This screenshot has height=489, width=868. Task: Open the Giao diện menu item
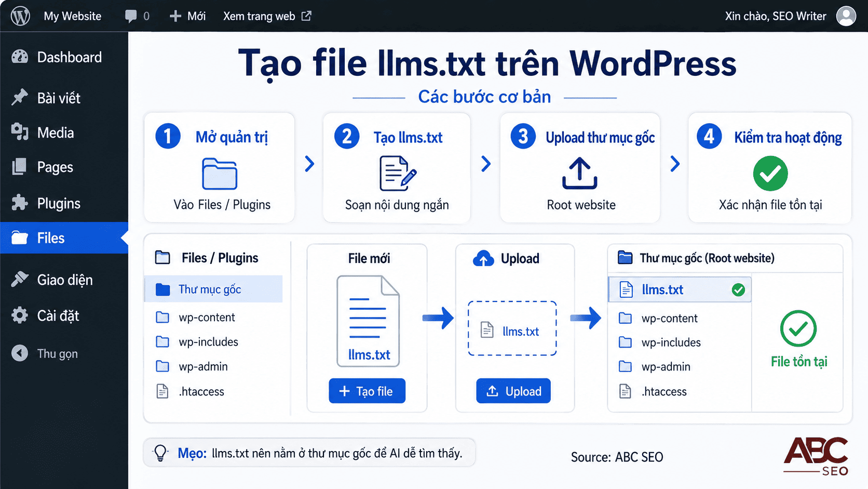[64, 280]
